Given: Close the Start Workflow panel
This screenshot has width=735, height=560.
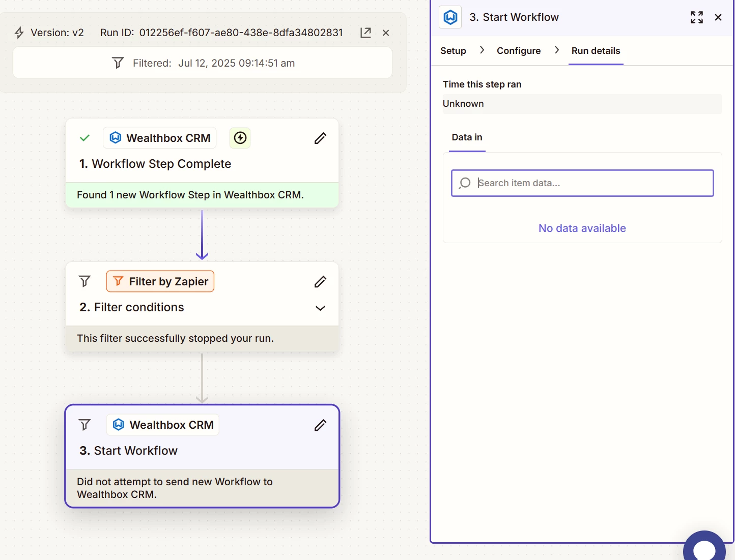Looking at the screenshot, I should (718, 17).
